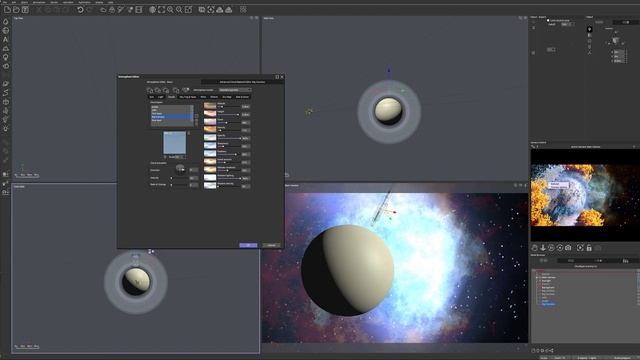Open the atmosphere model dropdown in the editor
The width and height of the screenshot is (640, 360).
[x=235, y=90]
